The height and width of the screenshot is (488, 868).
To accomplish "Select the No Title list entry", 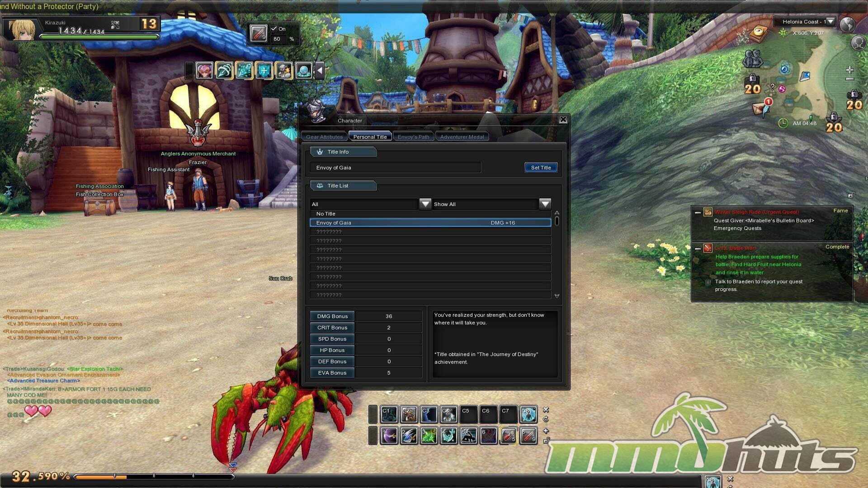I will 326,214.
